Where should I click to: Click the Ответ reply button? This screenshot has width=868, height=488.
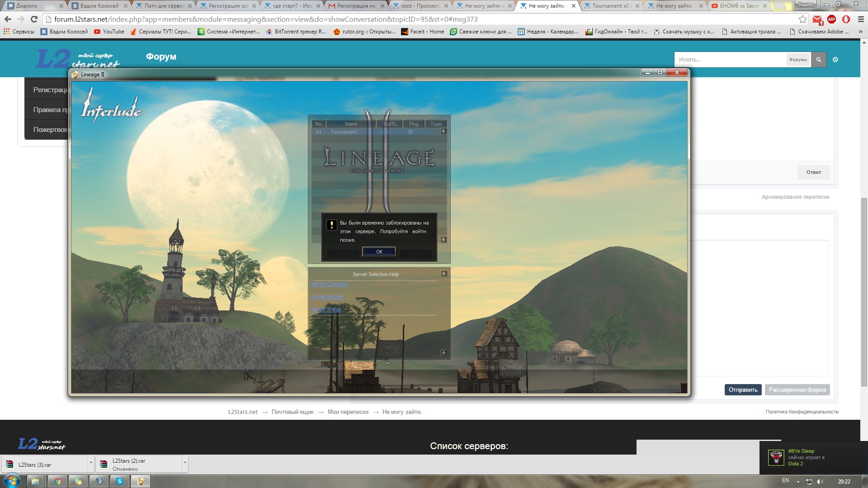813,172
